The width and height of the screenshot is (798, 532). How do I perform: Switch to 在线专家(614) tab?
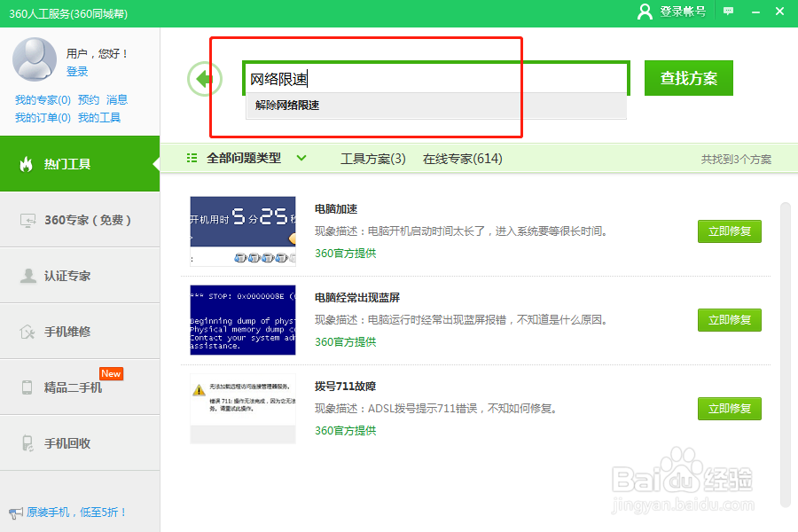click(462, 159)
